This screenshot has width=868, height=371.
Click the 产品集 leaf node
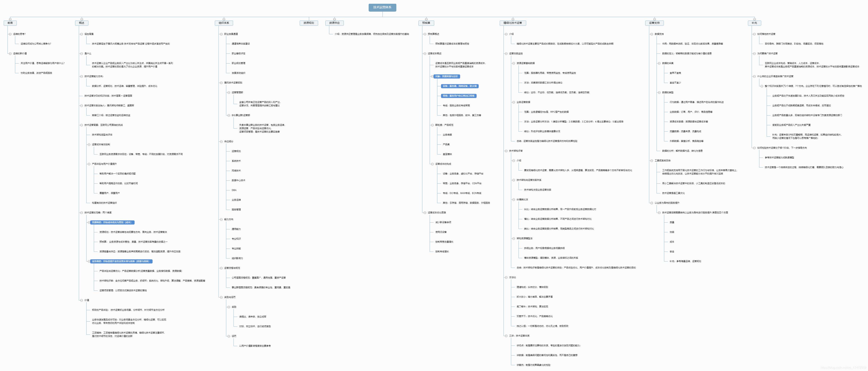446,145
